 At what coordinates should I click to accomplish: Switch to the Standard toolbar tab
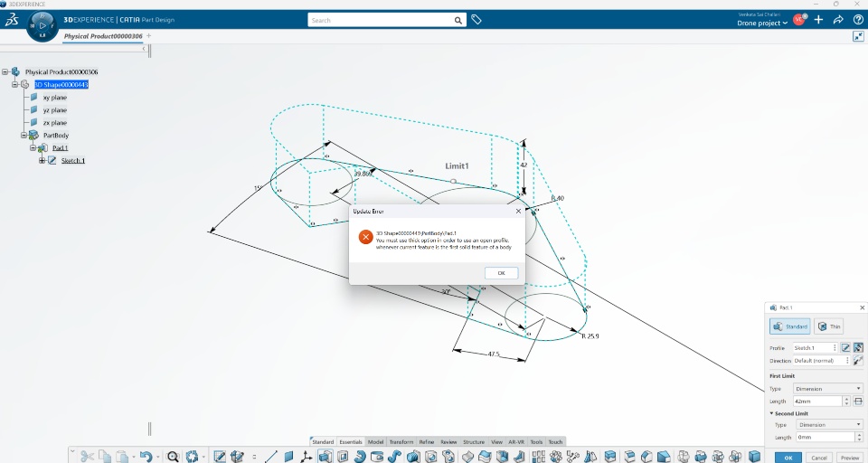coord(323,442)
